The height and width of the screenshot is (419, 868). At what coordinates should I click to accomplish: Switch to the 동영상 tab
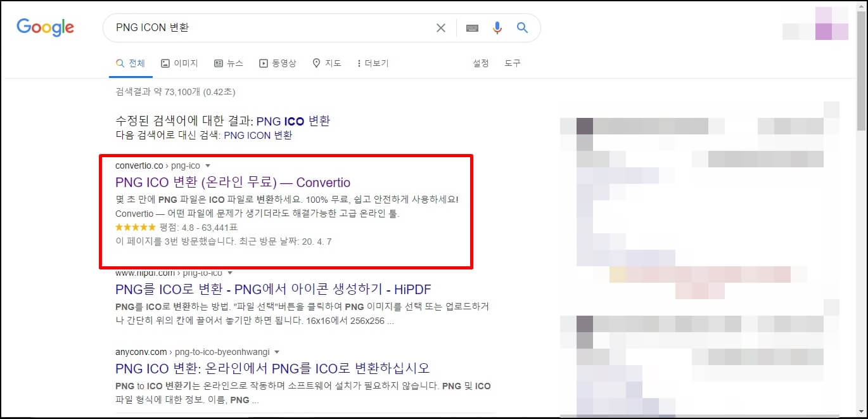(x=278, y=63)
